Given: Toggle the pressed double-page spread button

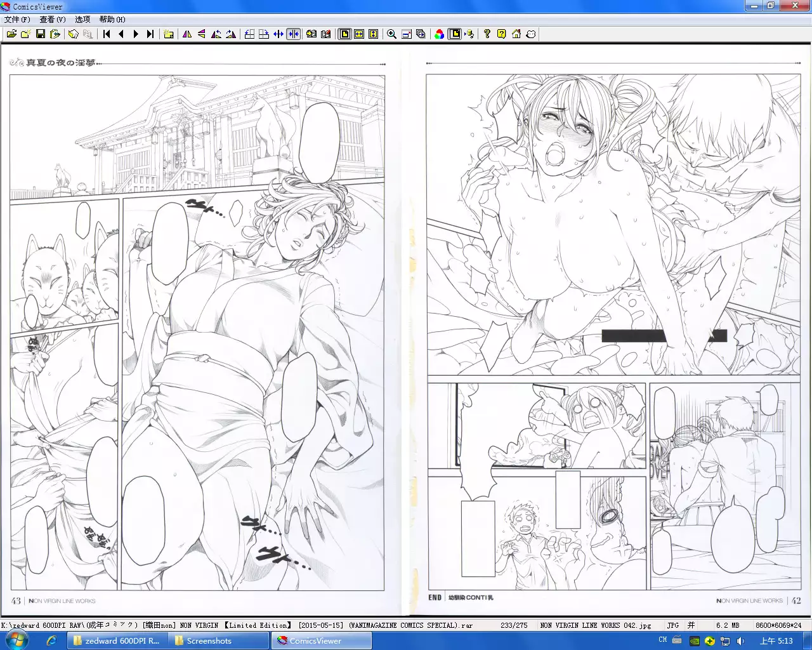Looking at the screenshot, I should point(293,34).
